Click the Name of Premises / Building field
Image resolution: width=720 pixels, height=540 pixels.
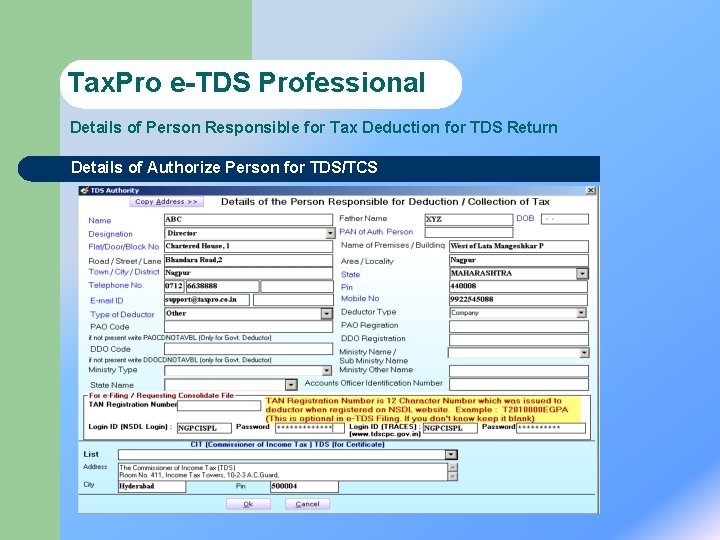click(x=518, y=246)
